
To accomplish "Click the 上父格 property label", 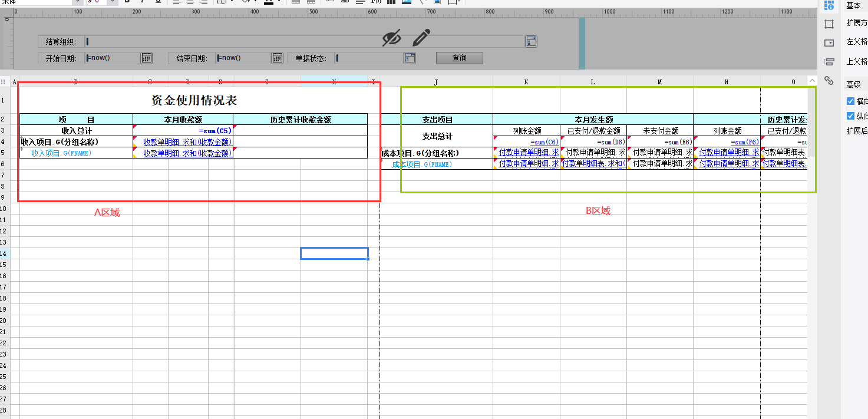I will (857, 61).
